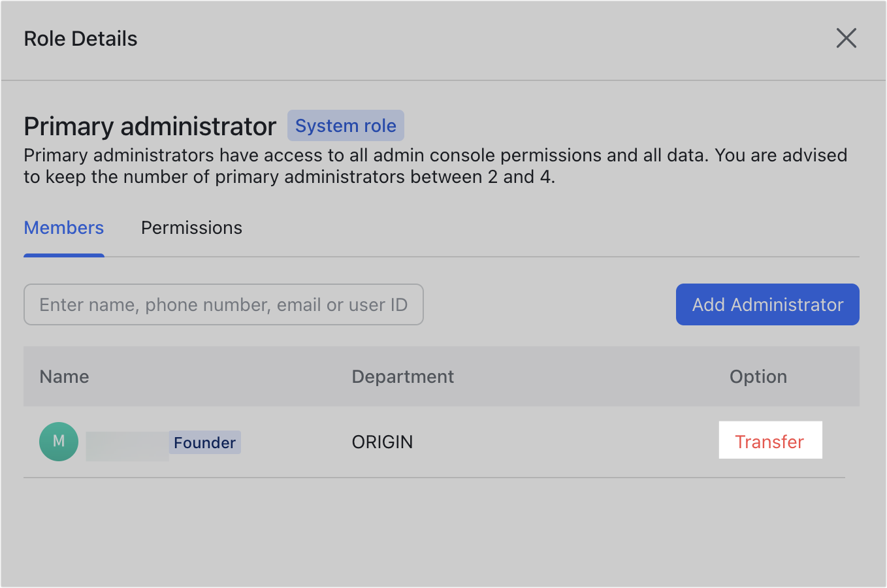
Task: Click the Option column header
Action: click(758, 376)
